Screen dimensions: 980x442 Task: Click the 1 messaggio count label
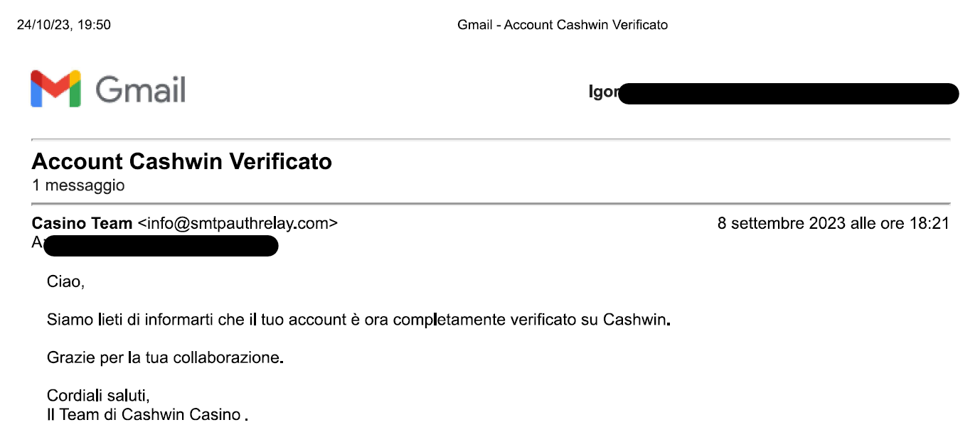click(x=78, y=185)
